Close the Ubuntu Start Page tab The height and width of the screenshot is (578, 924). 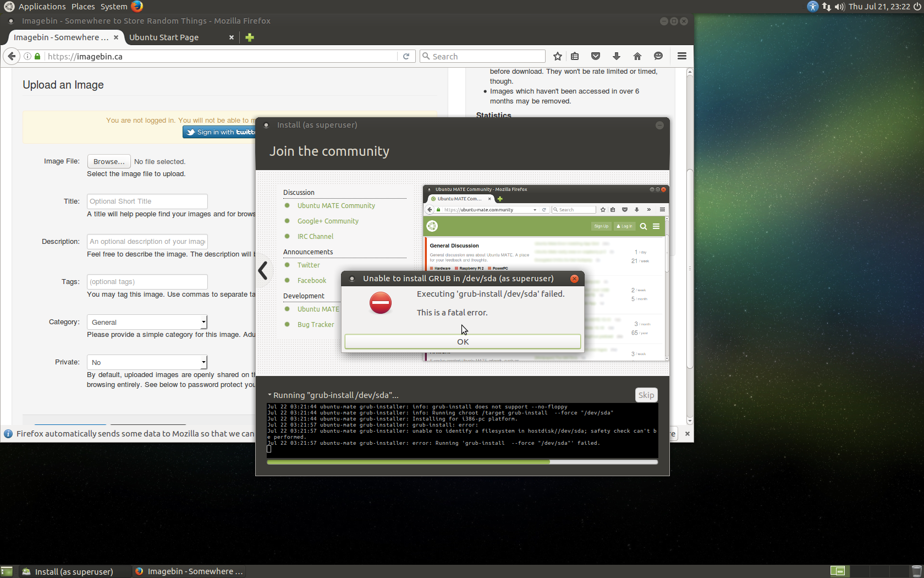click(232, 37)
